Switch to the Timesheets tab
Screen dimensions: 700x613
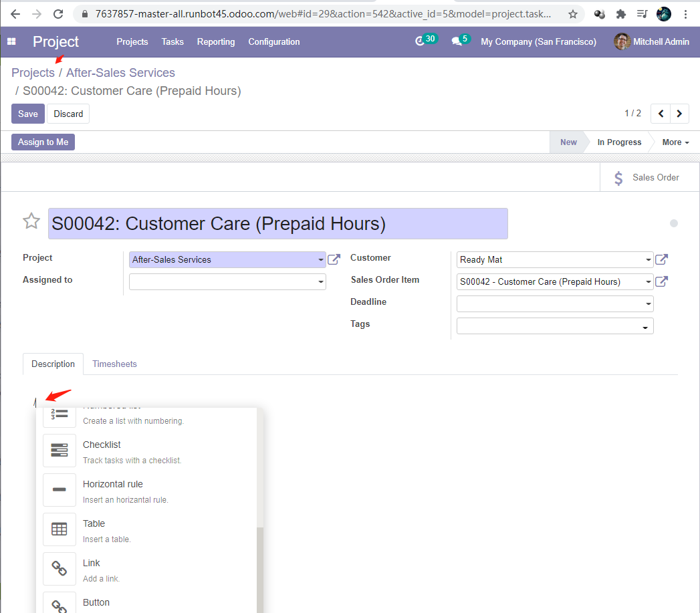[x=114, y=364]
